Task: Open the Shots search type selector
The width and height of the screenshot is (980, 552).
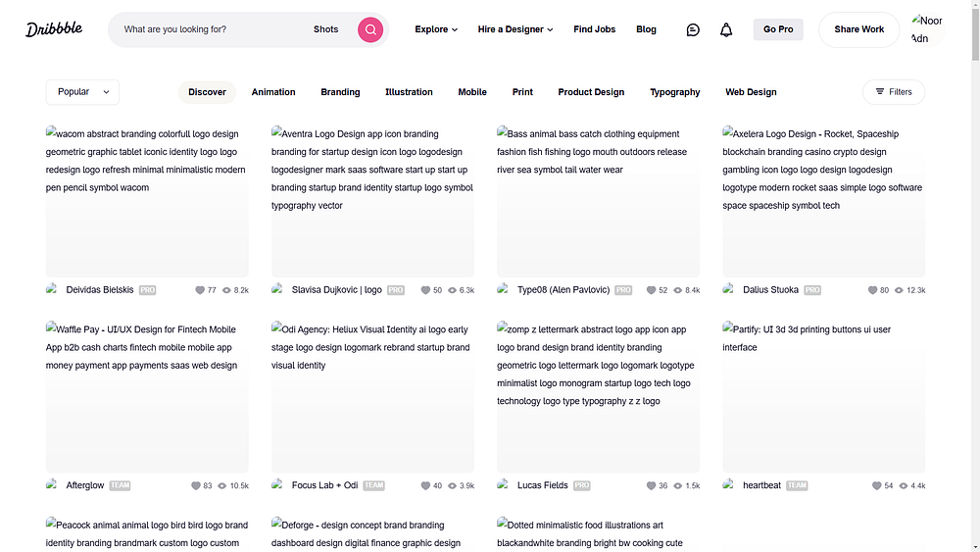Action: pyautogui.click(x=325, y=29)
